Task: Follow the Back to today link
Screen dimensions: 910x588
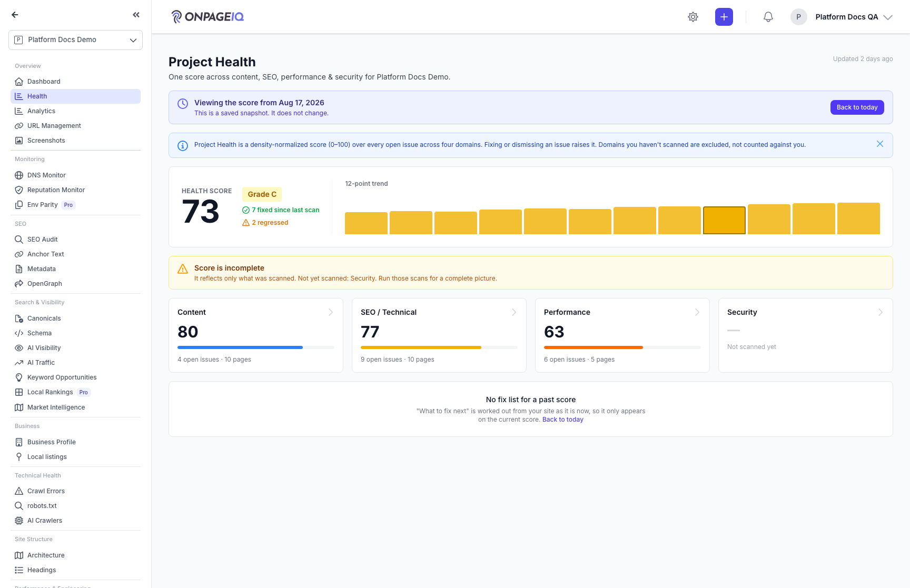Action: point(563,420)
